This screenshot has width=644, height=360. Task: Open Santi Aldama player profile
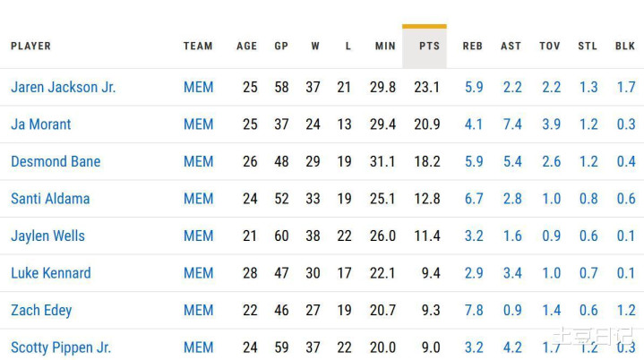[50, 198]
